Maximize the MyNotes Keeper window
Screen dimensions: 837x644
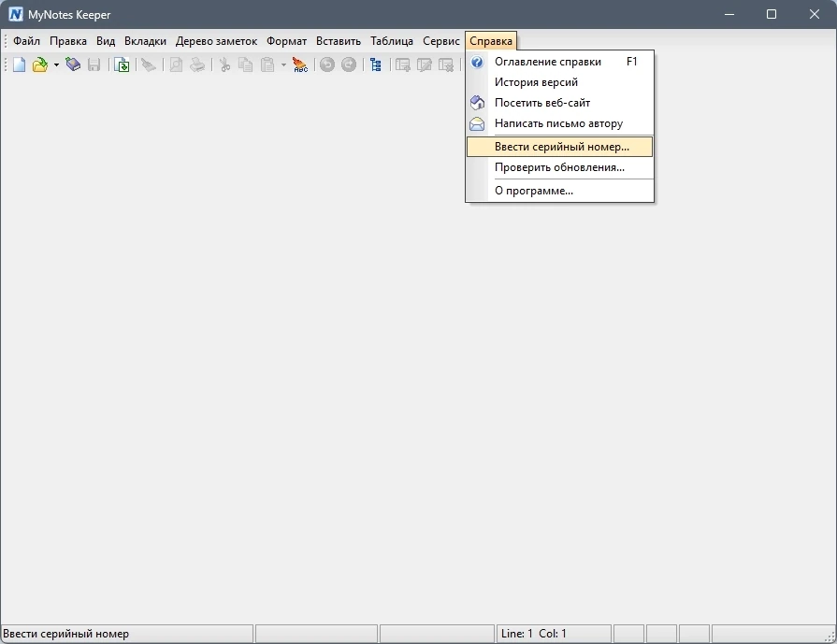(x=772, y=14)
